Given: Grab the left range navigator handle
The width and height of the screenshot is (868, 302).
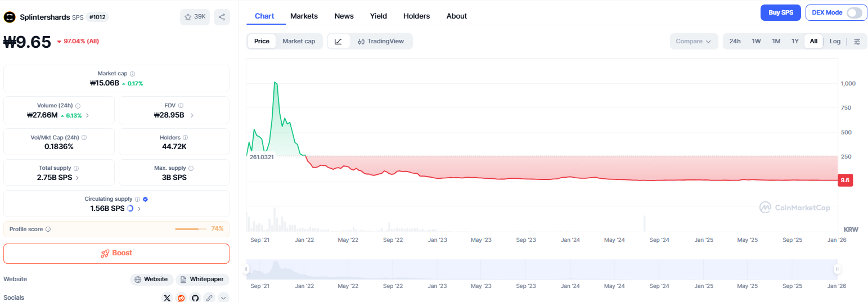Looking at the screenshot, I should coord(246,269).
